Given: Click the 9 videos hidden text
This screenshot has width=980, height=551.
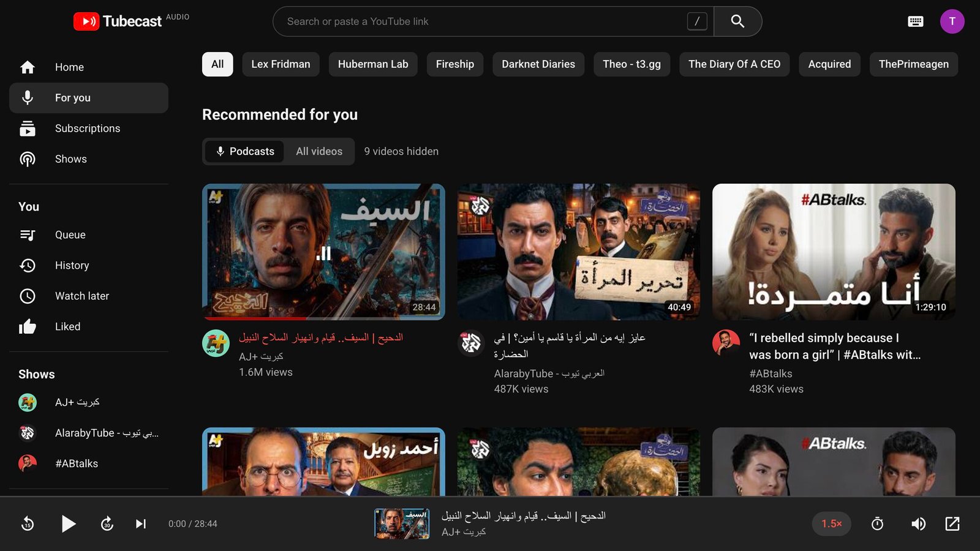Looking at the screenshot, I should pyautogui.click(x=401, y=151).
